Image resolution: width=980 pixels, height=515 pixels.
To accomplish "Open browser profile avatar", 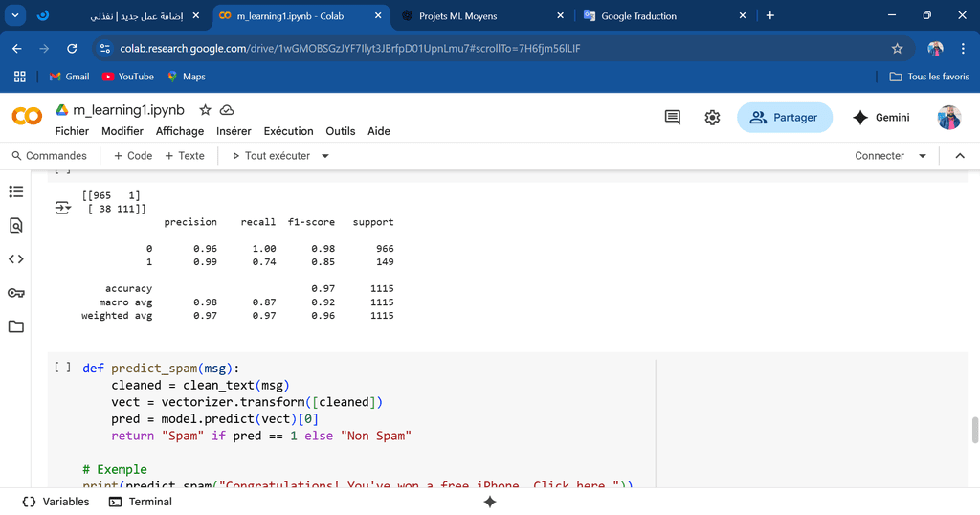I will pyautogui.click(x=935, y=48).
